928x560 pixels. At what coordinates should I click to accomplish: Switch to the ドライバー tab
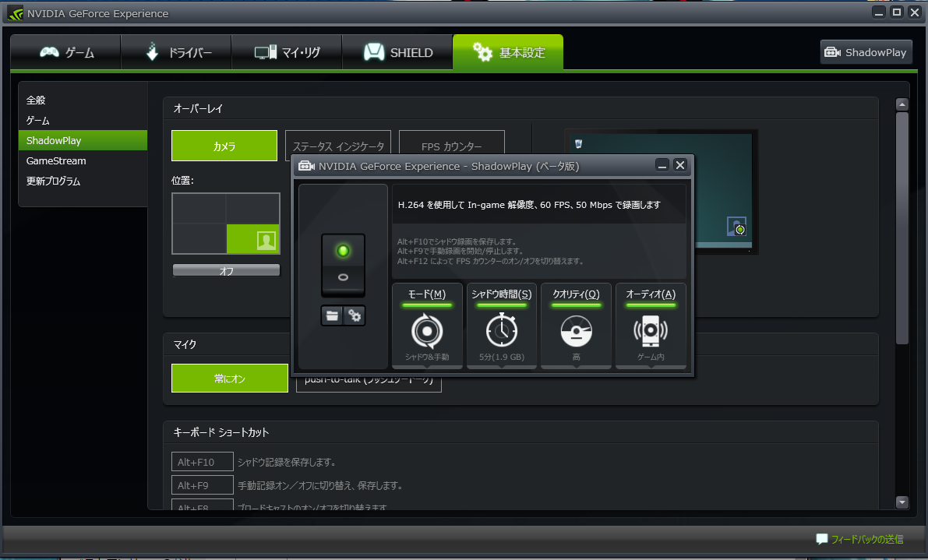(176, 53)
